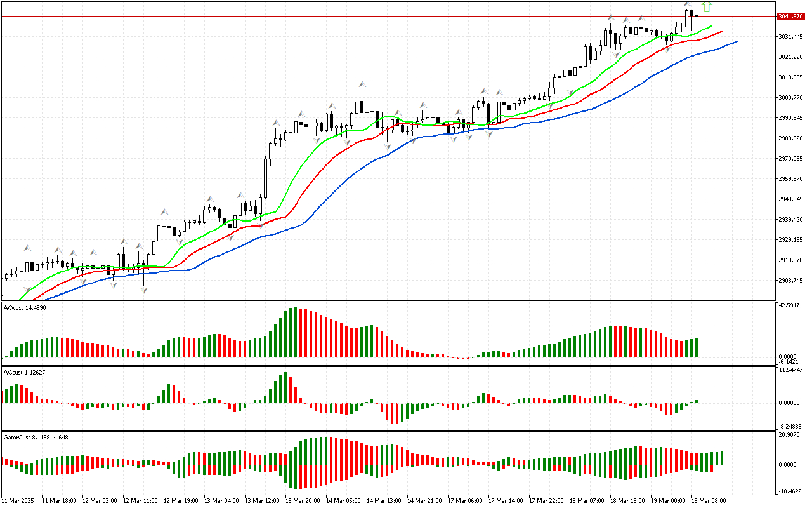This screenshot has width=812, height=508.
Task: Click the right end of red Alligator line
Action: point(722,32)
